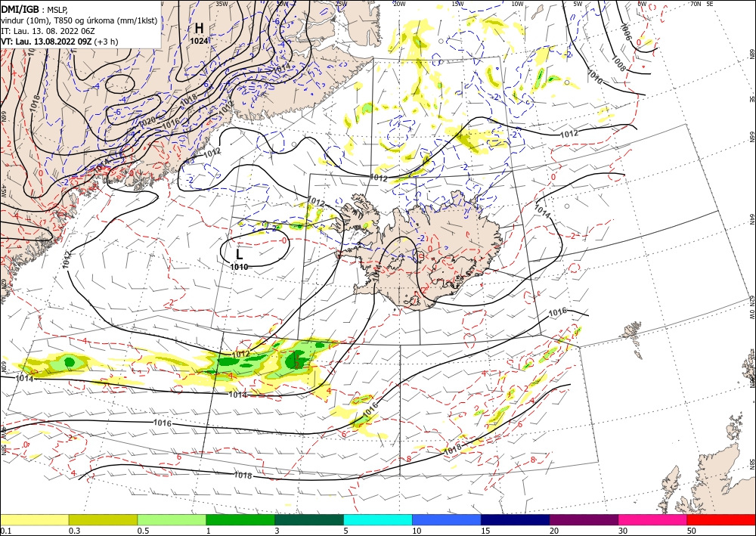Image resolution: width=756 pixels, height=536 pixels.
Task: Pick the light green 0.5–1 mm swatch
Action: click(172, 519)
